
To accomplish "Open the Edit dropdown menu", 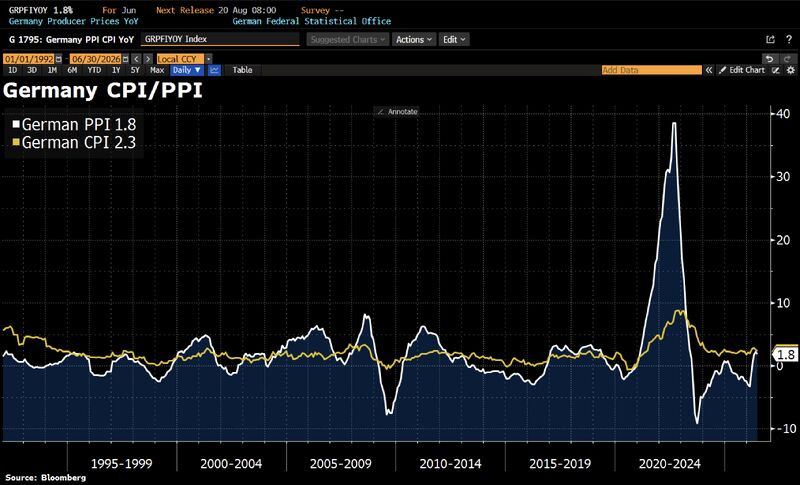I will [454, 39].
